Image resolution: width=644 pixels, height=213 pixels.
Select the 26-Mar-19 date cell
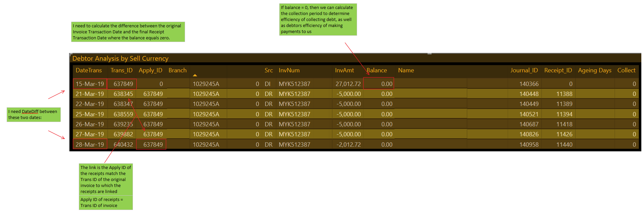[x=90, y=124]
